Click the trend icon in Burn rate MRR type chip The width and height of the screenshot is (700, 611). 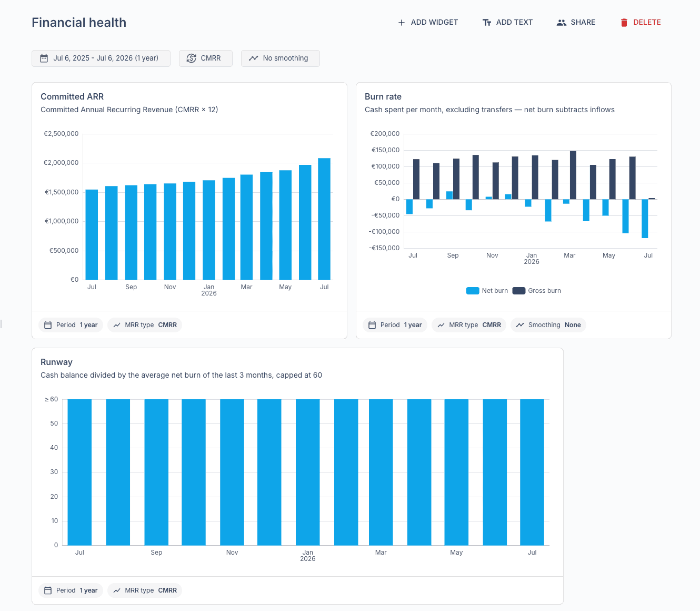pos(441,325)
